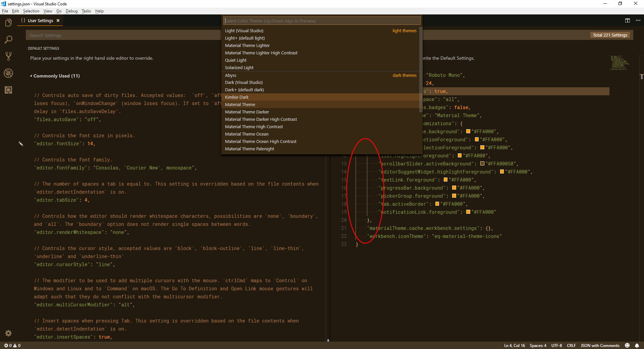Choose Dark+ (default dark) theme
The width and height of the screenshot is (644, 349).
(x=320, y=90)
